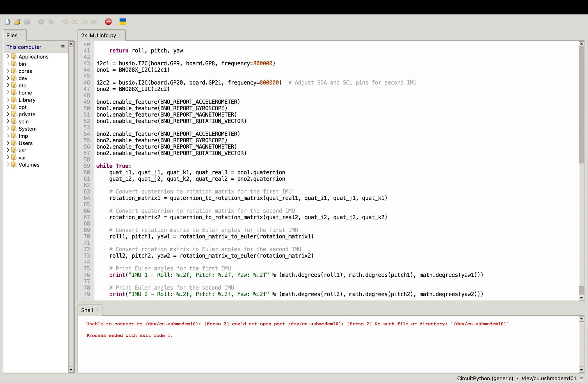This screenshot has height=383, width=588.
Task: Expand the bin folder
Action: 8,63
